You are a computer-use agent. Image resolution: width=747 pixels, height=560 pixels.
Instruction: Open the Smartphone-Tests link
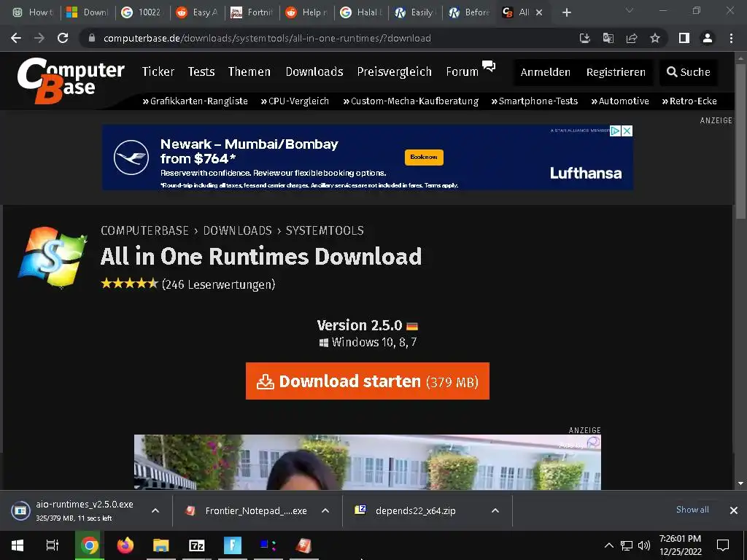coord(535,101)
